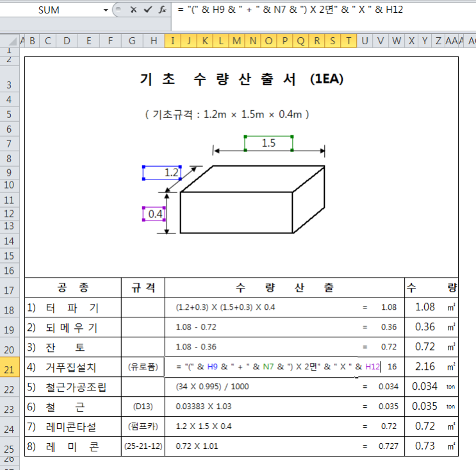The width and height of the screenshot is (476, 470).
Task: Click formula text (1.2+0.3) X (1.5+0.3) X 0.4
Action: pyautogui.click(x=226, y=307)
